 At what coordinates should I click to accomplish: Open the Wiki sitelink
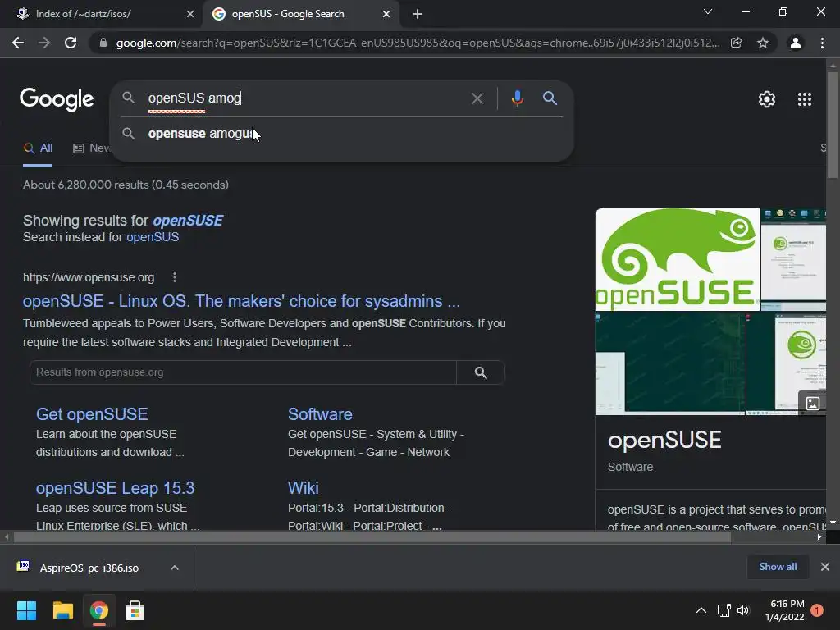click(x=304, y=488)
